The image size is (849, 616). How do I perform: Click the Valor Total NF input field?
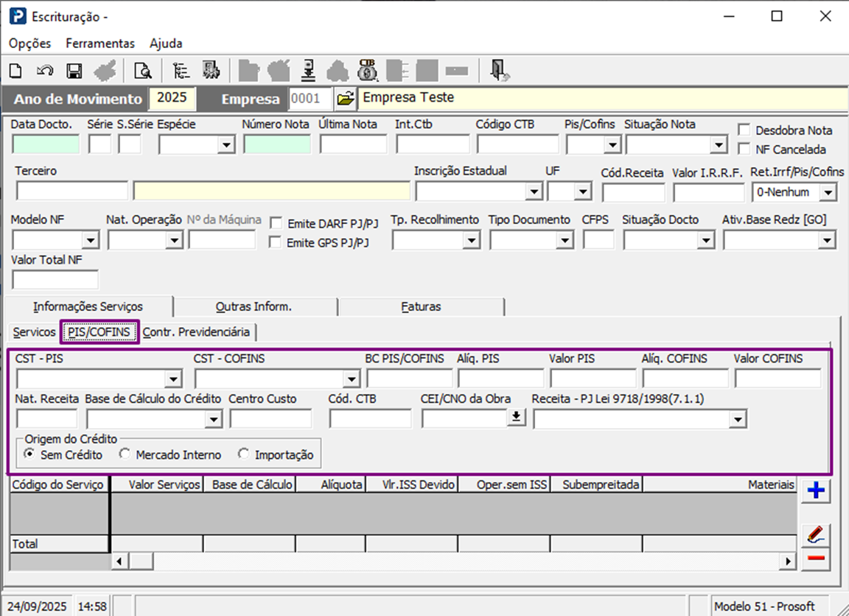(x=55, y=280)
